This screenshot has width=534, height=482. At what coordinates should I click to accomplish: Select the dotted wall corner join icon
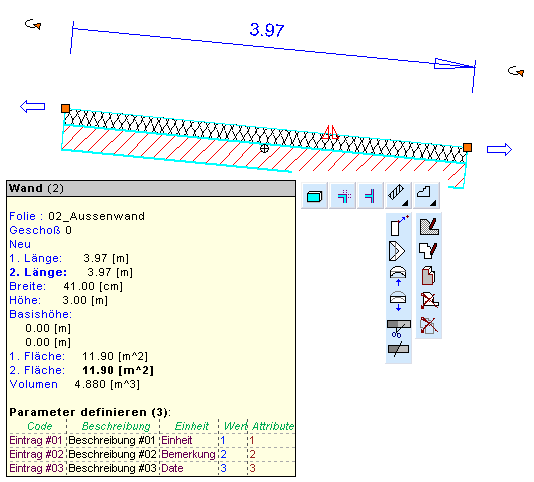point(343,196)
